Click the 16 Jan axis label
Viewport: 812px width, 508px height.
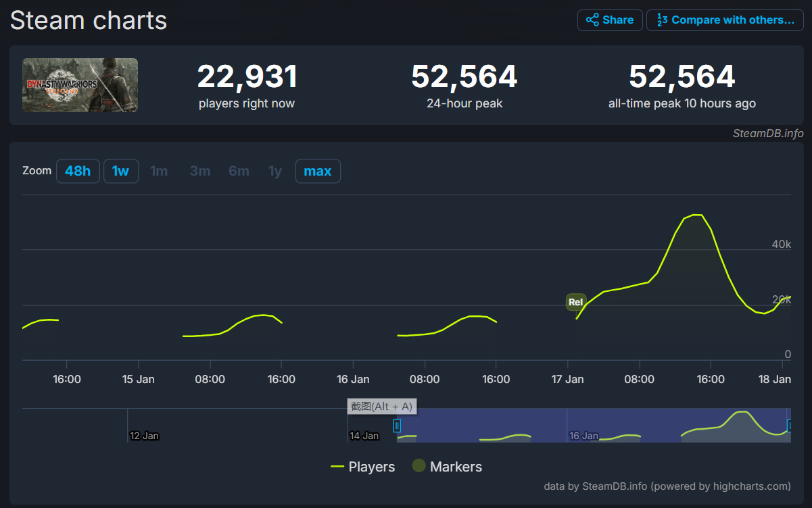coord(353,379)
